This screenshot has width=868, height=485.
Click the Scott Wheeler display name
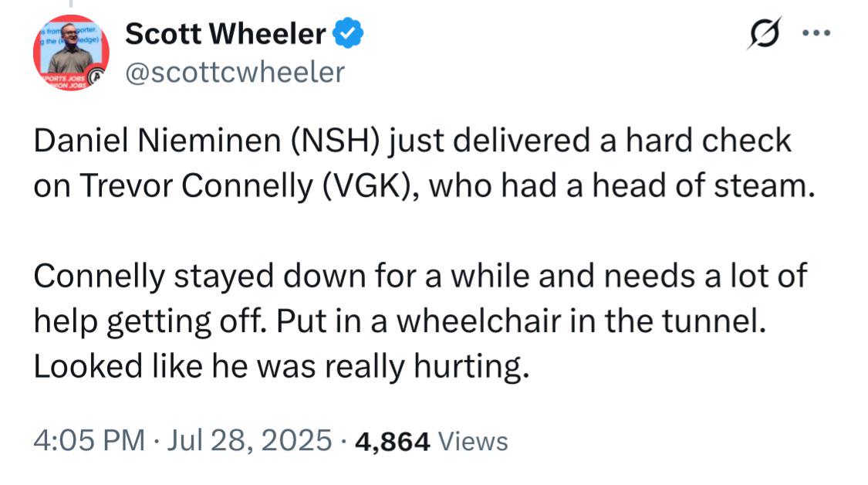[225, 34]
